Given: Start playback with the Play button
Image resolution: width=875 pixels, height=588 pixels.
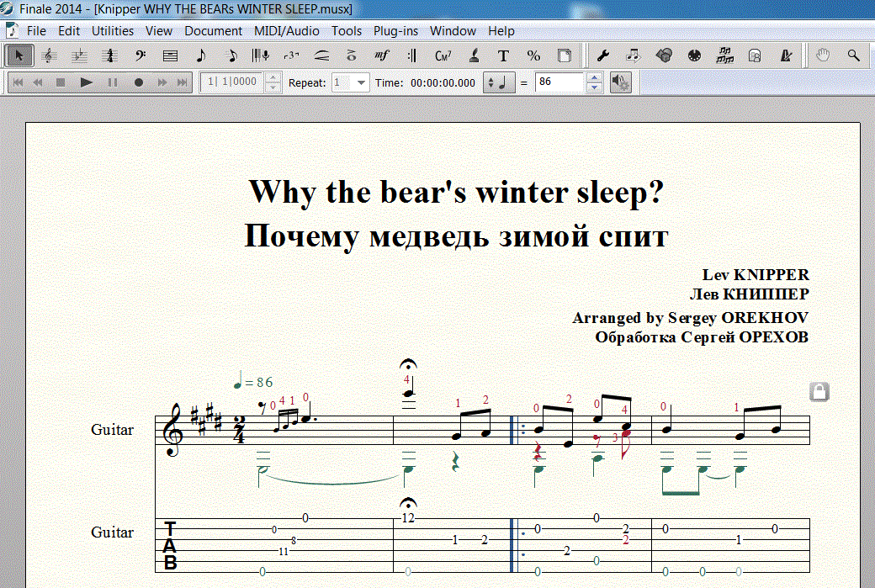Looking at the screenshot, I should (86, 82).
